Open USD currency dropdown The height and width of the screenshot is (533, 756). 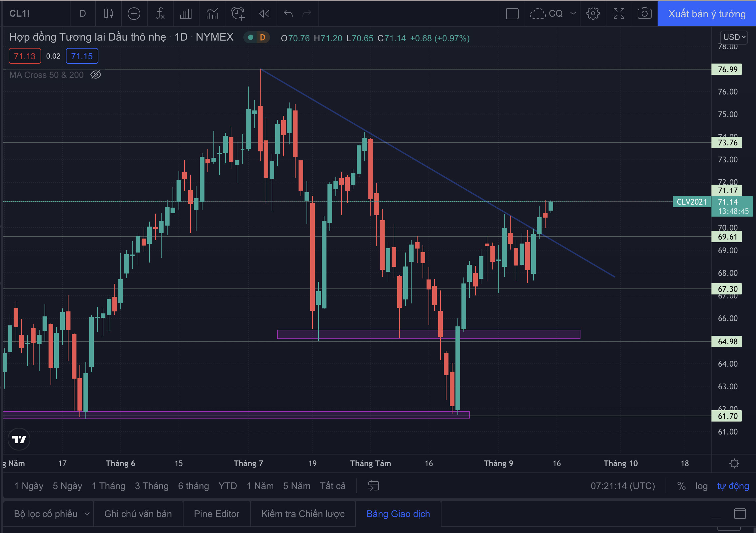click(734, 37)
